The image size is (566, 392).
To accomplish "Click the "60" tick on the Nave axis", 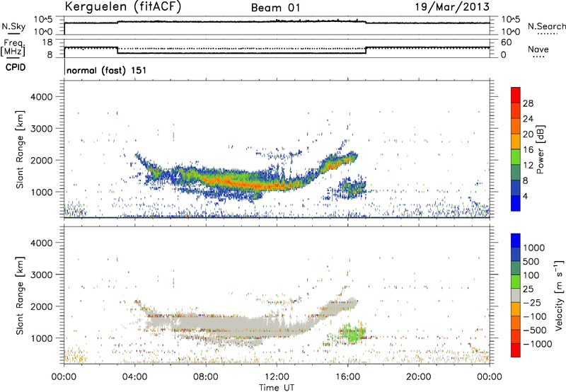I will [506, 42].
